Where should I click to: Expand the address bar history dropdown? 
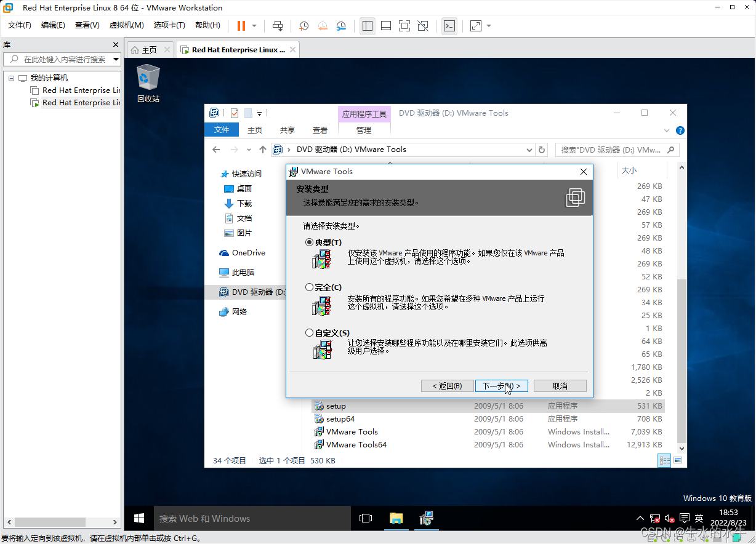tap(529, 150)
